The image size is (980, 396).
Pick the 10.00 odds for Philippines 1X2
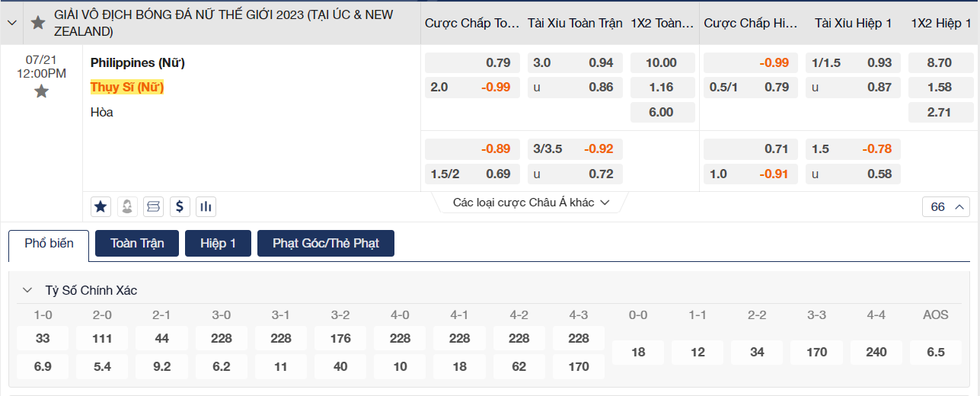662,63
